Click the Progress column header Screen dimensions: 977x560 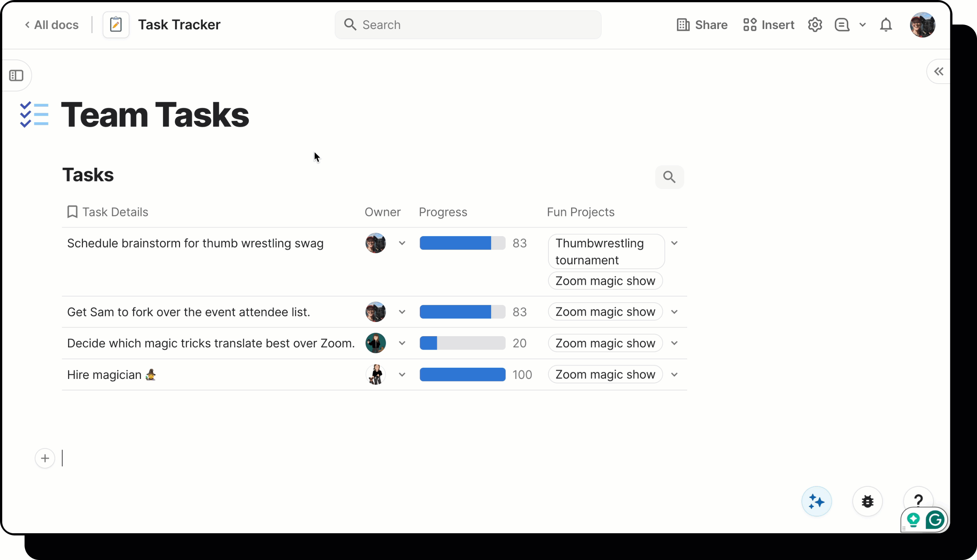[x=442, y=212]
